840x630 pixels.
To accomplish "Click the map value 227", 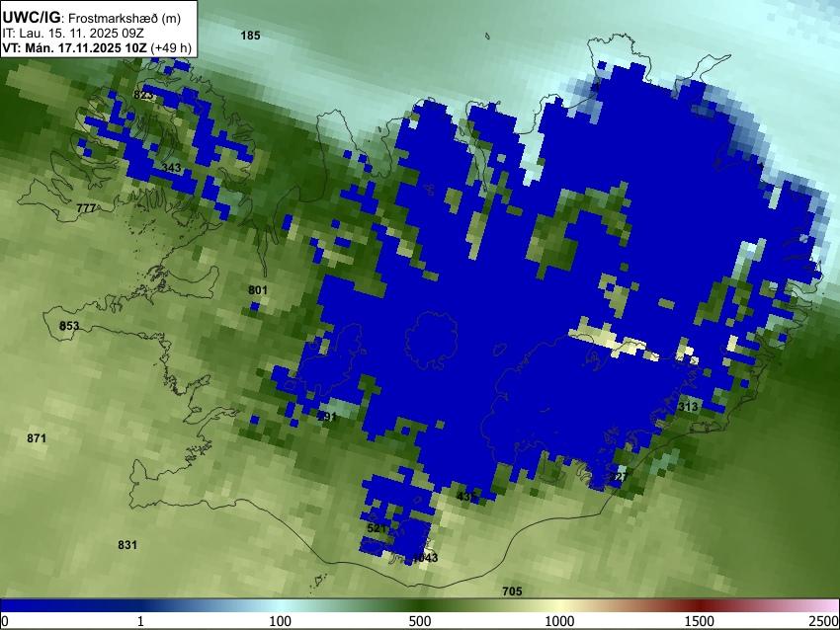I will tap(619, 477).
